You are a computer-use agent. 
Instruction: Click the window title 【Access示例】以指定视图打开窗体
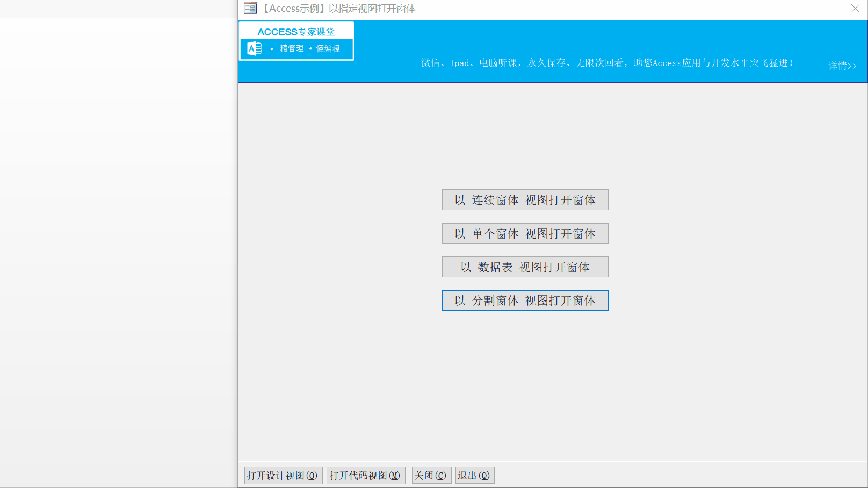point(339,9)
